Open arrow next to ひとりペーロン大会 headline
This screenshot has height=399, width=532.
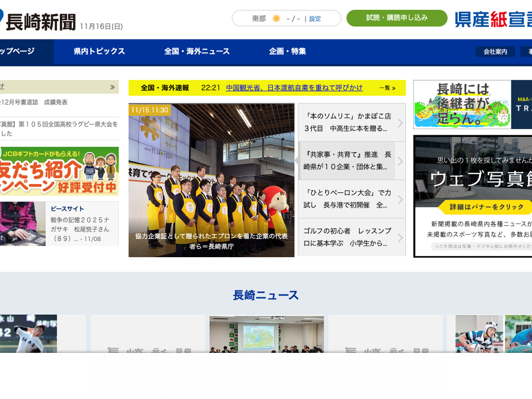pos(400,199)
